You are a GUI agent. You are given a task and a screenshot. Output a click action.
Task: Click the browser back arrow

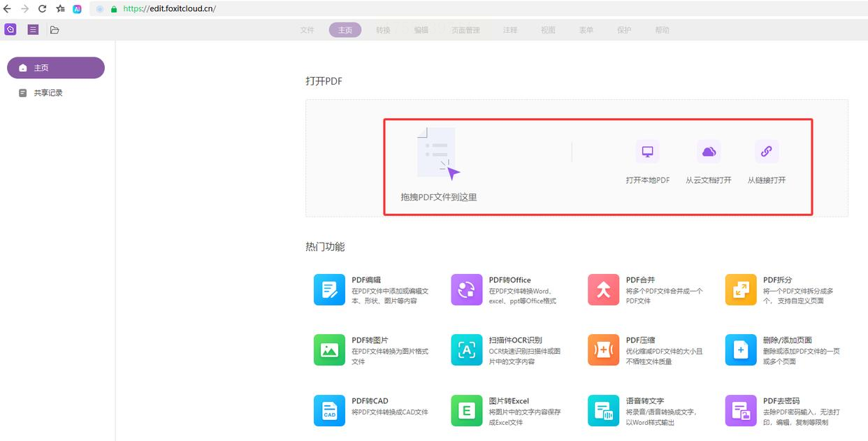pyautogui.click(x=7, y=9)
